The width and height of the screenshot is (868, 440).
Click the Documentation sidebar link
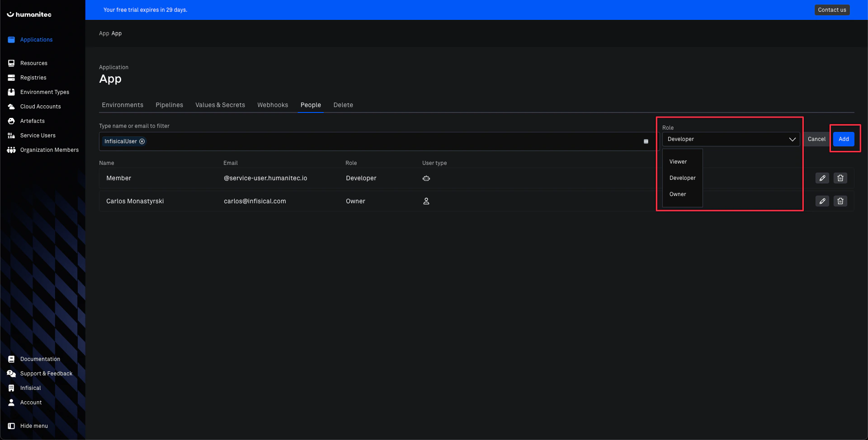coord(40,359)
